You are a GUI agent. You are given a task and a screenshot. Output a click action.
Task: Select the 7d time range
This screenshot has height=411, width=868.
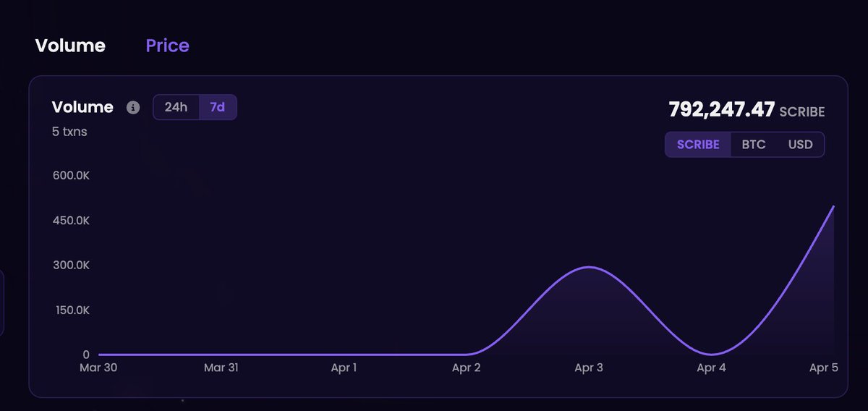tap(217, 107)
